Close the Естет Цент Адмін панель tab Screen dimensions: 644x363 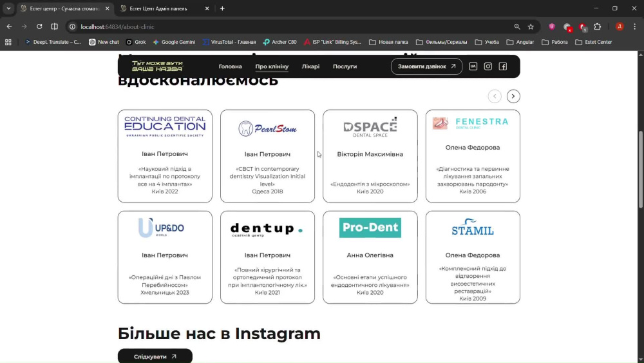click(207, 8)
